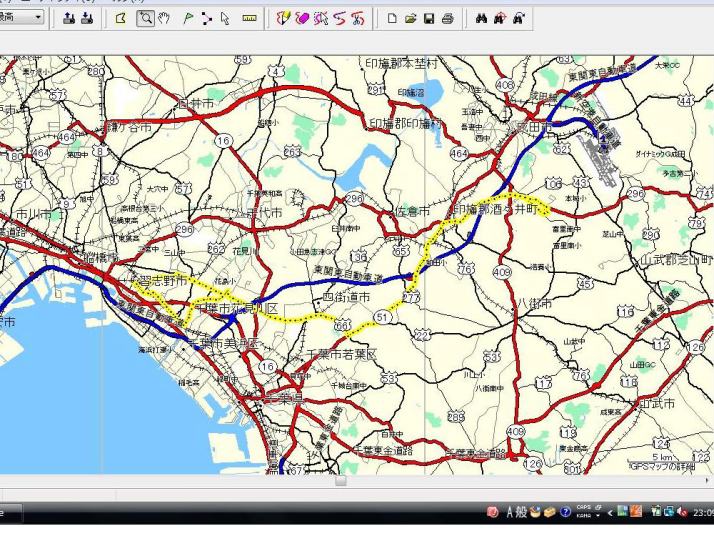
Task: Select the Route tool
Action: click(x=207, y=18)
